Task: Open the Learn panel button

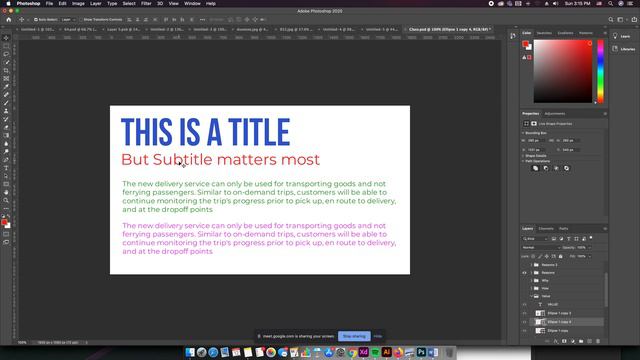Action: click(622, 36)
